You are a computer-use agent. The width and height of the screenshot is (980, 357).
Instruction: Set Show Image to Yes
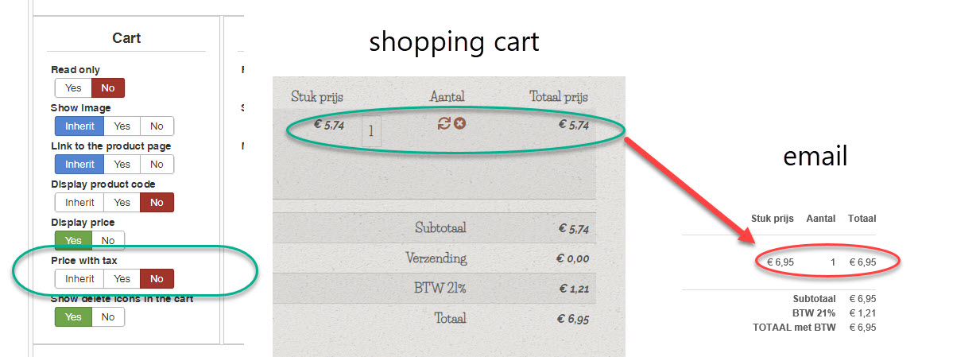tap(122, 126)
